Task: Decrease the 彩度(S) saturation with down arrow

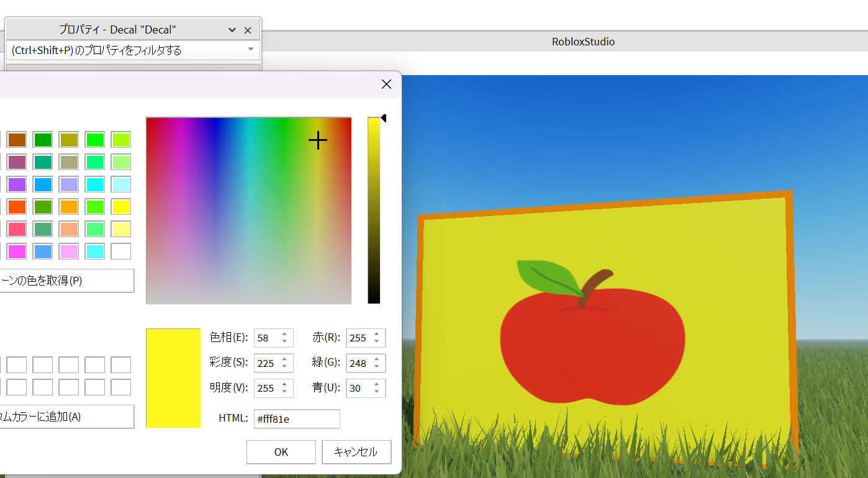Action: click(x=284, y=367)
